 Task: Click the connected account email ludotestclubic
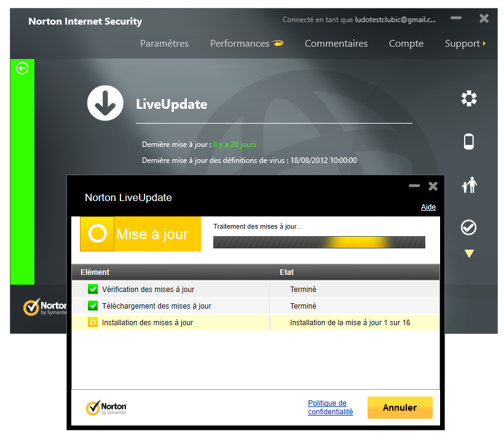(x=395, y=20)
